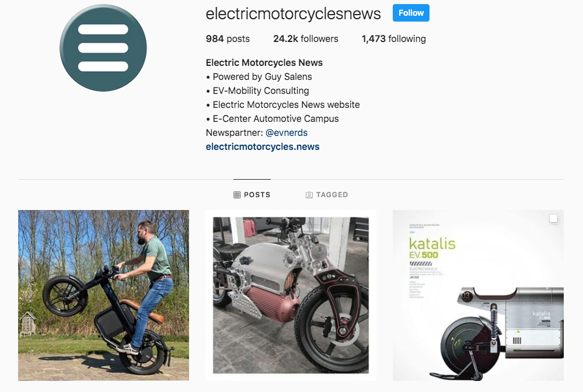Click the grid icon beside POSTS
The image size is (583, 392).
point(237,195)
